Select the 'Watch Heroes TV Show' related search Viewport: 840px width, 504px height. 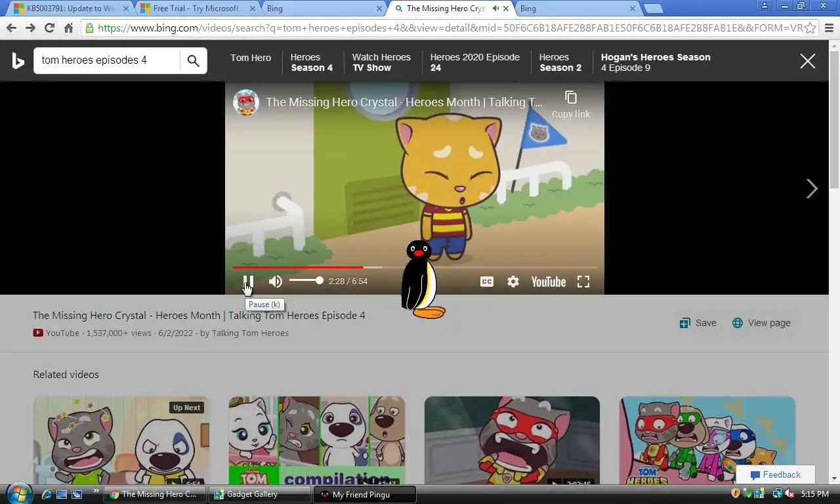click(x=381, y=62)
